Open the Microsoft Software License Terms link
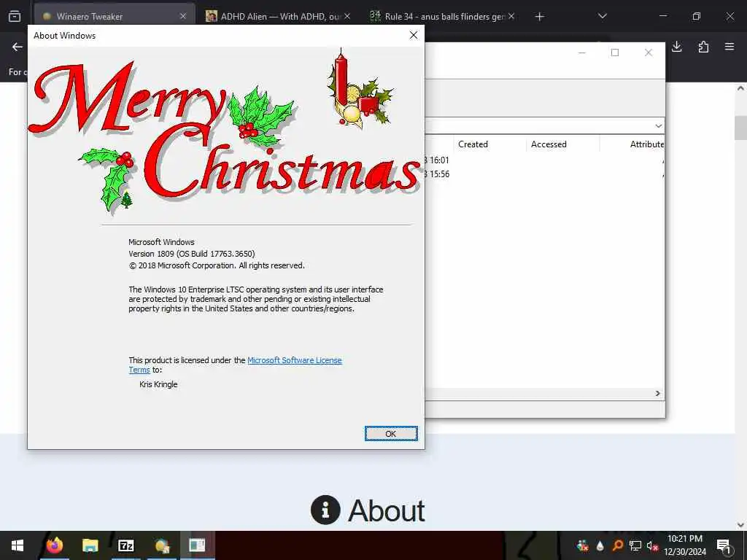 click(x=295, y=360)
